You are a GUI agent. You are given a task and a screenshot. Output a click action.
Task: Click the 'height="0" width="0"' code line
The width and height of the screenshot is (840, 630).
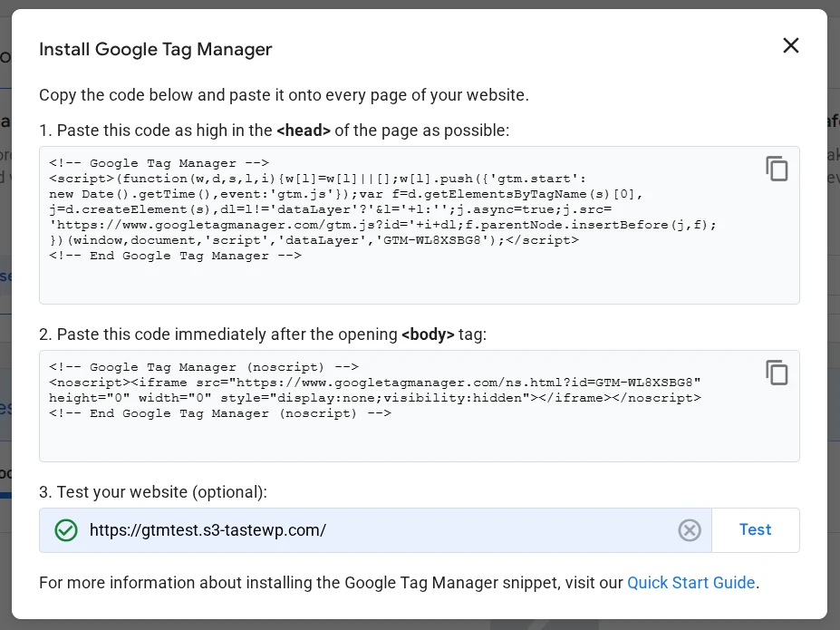coord(375,398)
